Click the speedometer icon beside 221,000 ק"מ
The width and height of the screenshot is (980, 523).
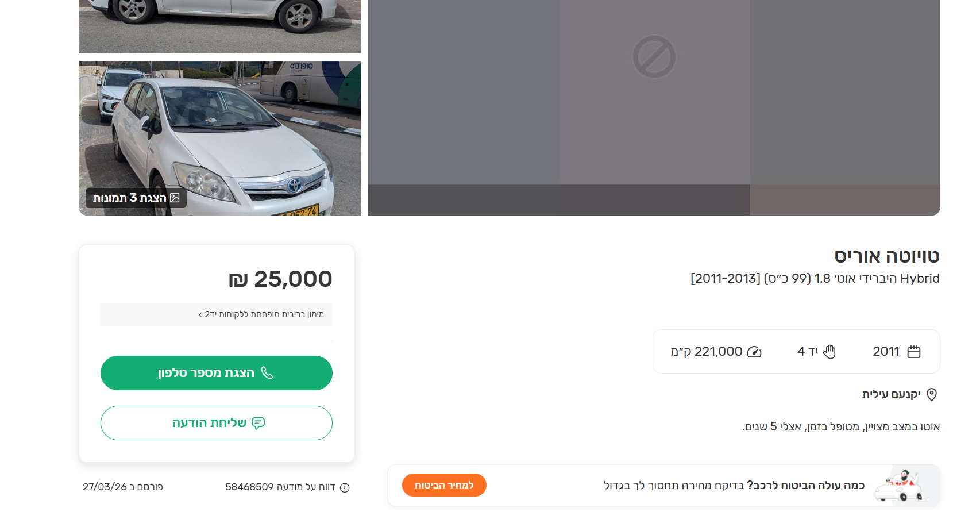(754, 352)
